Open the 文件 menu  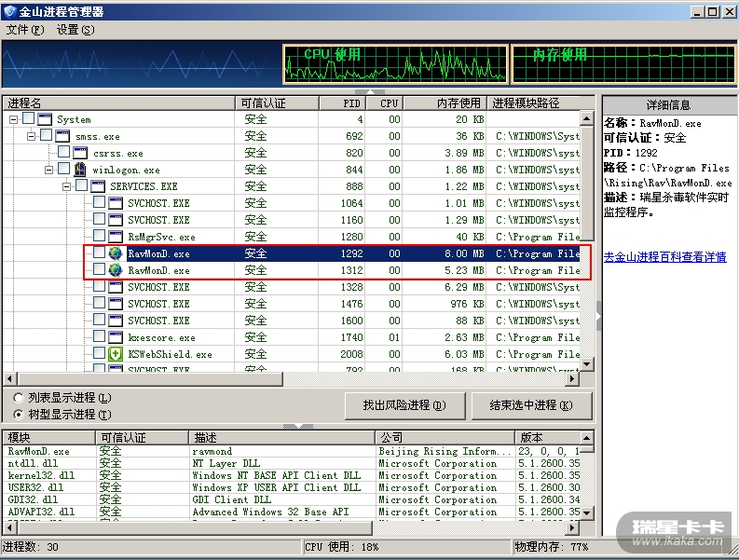tap(25, 29)
